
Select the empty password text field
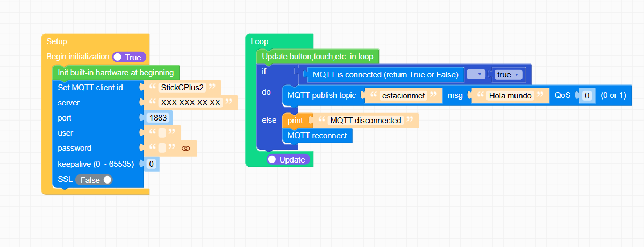click(x=162, y=149)
